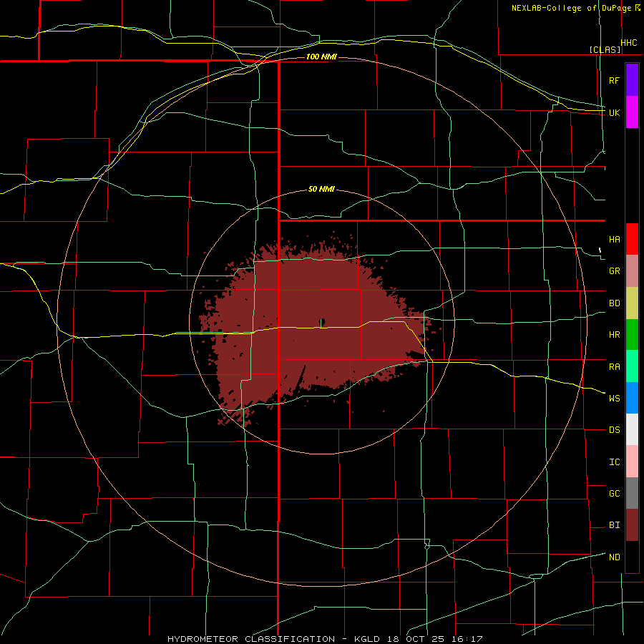Click the RA legend label

(614, 367)
